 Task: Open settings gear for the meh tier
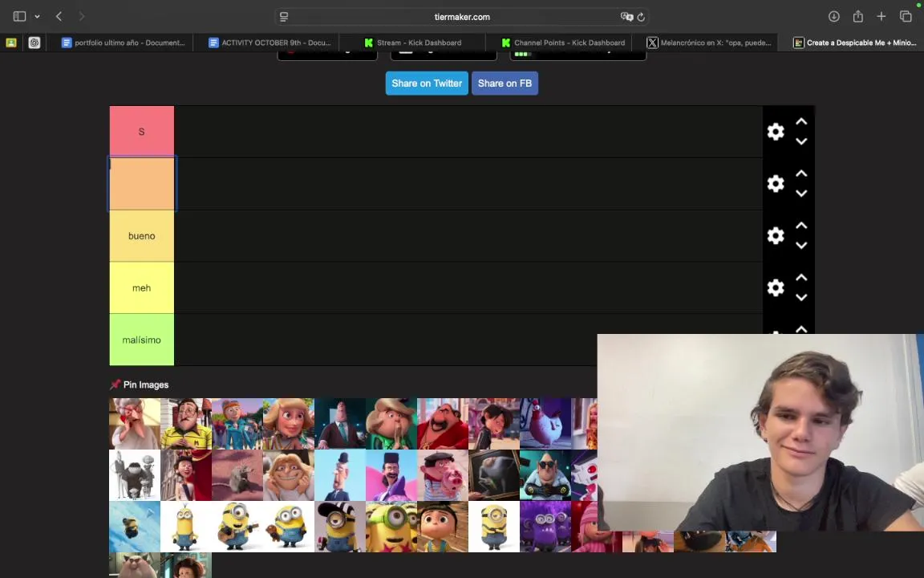click(776, 287)
